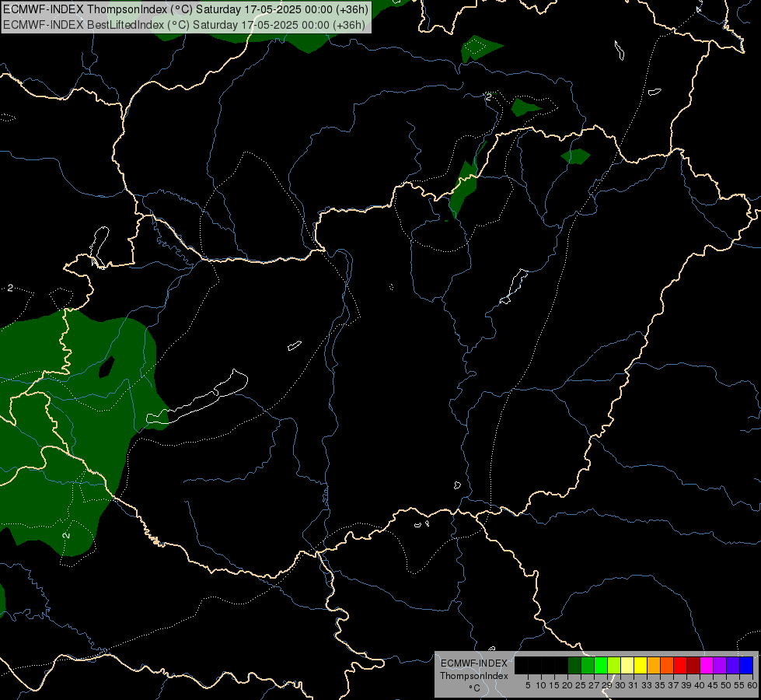The width and height of the screenshot is (761, 700).
Task: Click the medium green 25–27 legend swatch
Action: tap(588, 665)
